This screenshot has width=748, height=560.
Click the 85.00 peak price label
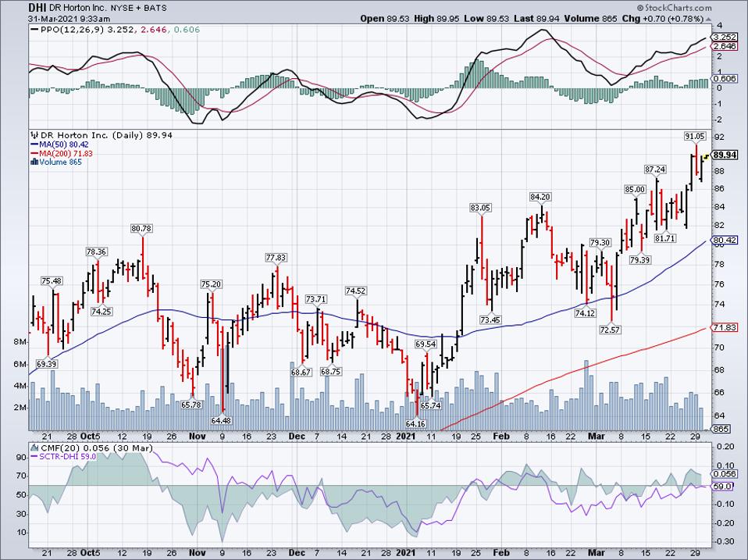(636, 189)
